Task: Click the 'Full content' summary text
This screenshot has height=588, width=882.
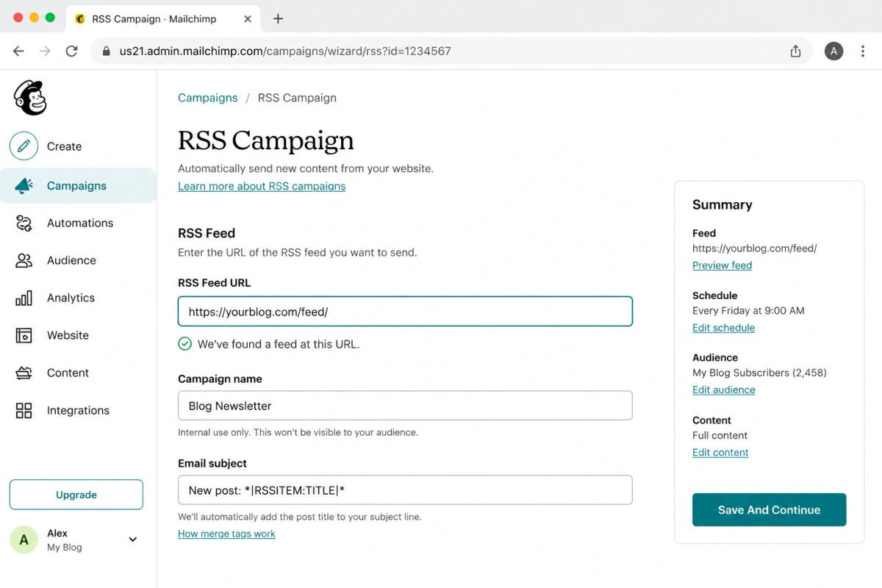Action: [x=720, y=435]
